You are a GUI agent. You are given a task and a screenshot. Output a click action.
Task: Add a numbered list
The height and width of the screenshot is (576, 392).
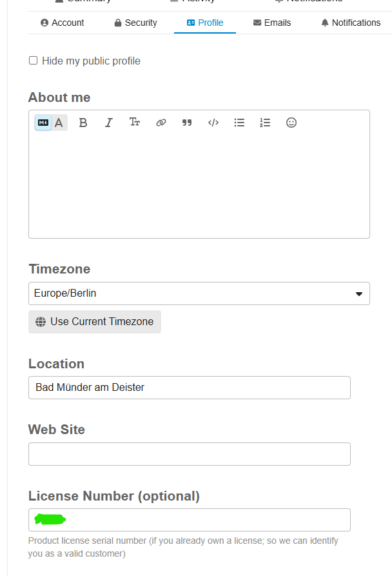coord(265,123)
